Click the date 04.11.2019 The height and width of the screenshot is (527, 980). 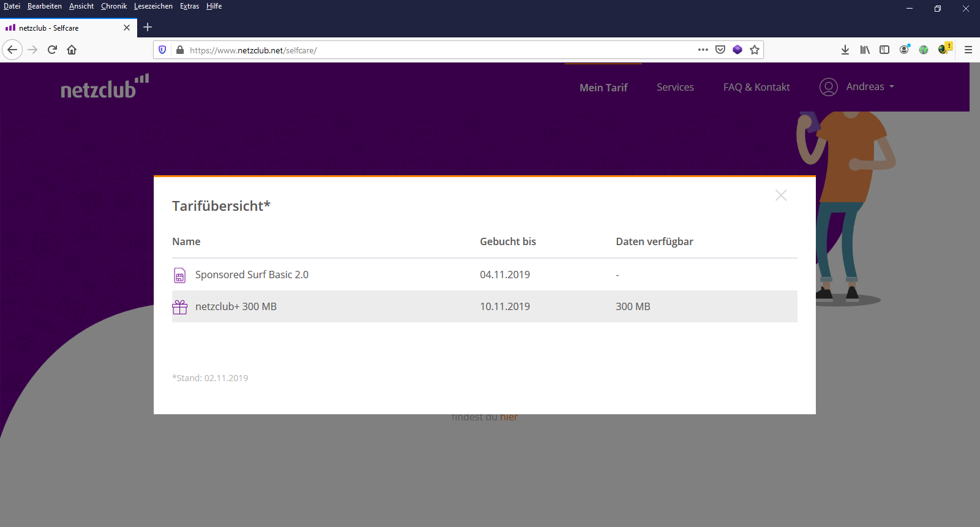pos(505,275)
